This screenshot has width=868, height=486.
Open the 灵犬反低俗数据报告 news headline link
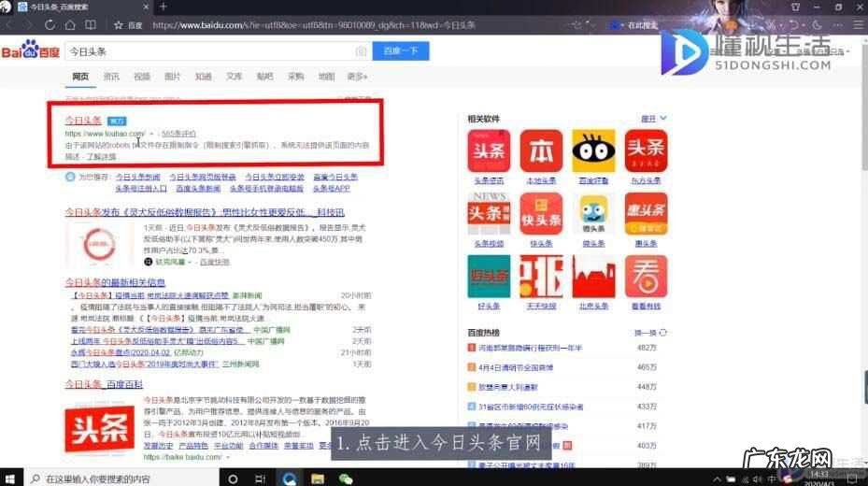tap(205, 212)
